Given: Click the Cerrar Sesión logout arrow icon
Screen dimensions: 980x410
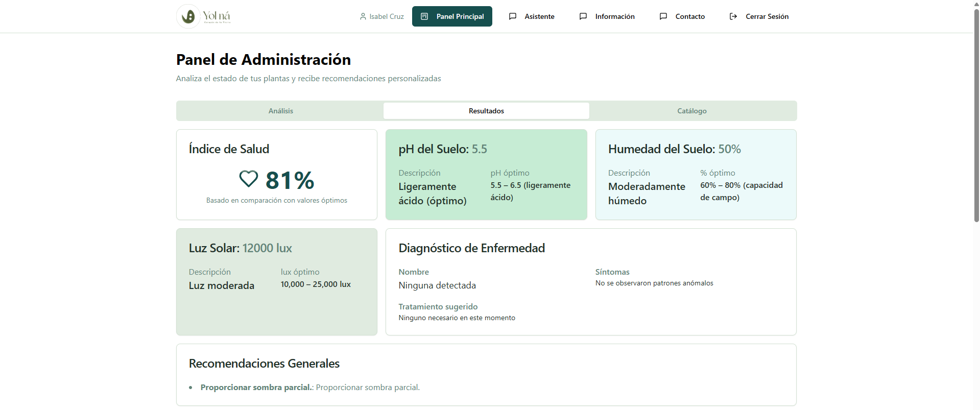Looking at the screenshot, I should click(x=733, y=16).
